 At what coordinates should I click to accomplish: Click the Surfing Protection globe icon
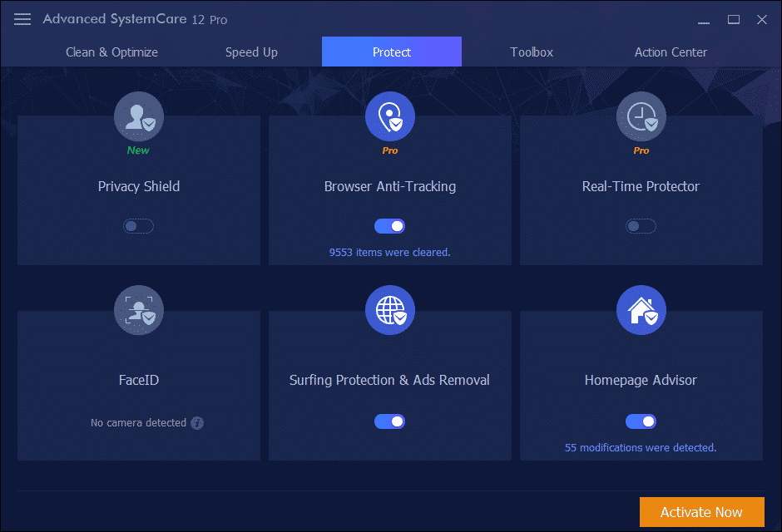(390, 310)
